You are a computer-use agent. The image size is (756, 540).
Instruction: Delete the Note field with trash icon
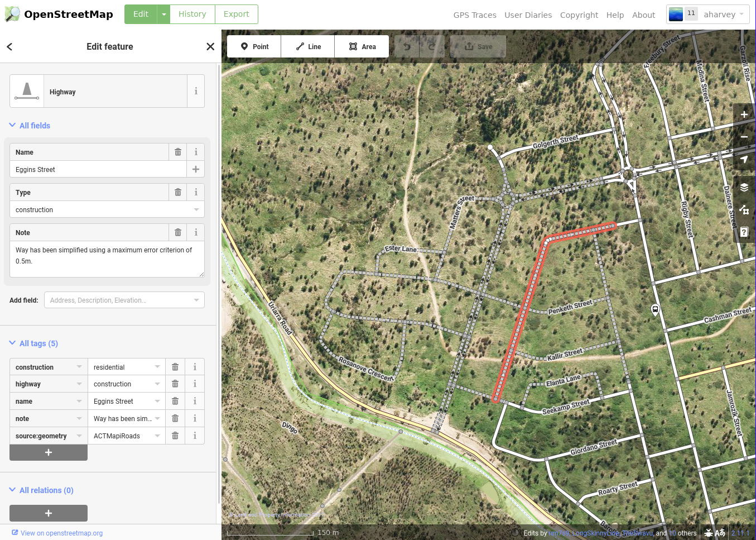click(178, 232)
